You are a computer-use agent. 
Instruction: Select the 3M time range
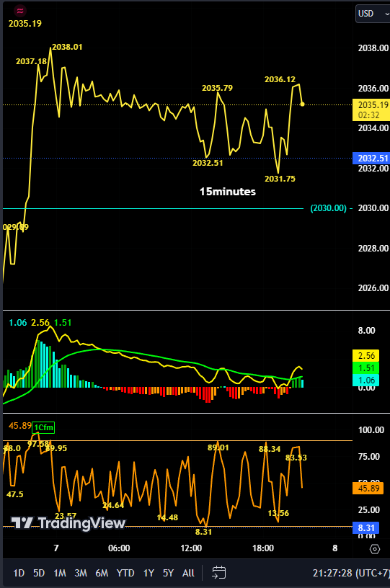click(x=81, y=573)
